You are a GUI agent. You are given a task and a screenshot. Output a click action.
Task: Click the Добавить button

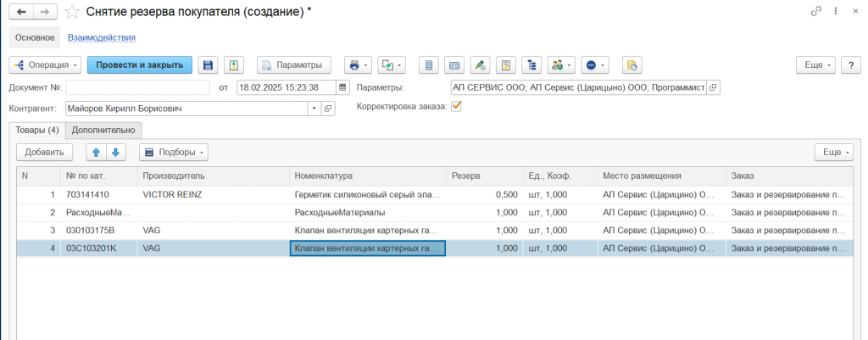[44, 153]
